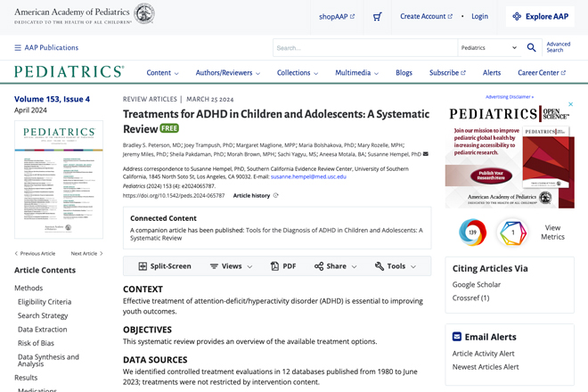Click the Review Articles category label
This screenshot has height=392, width=588.
point(150,99)
